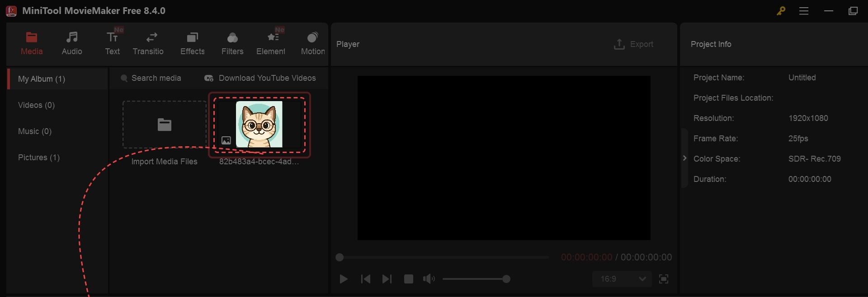Select the cat image thumbnail

tap(259, 125)
